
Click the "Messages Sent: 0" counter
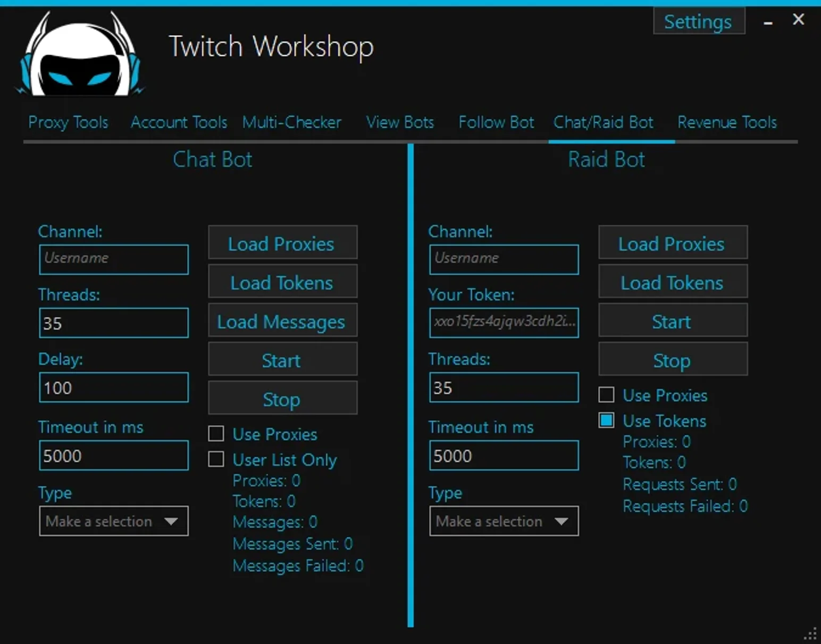[x=292, y=544]
